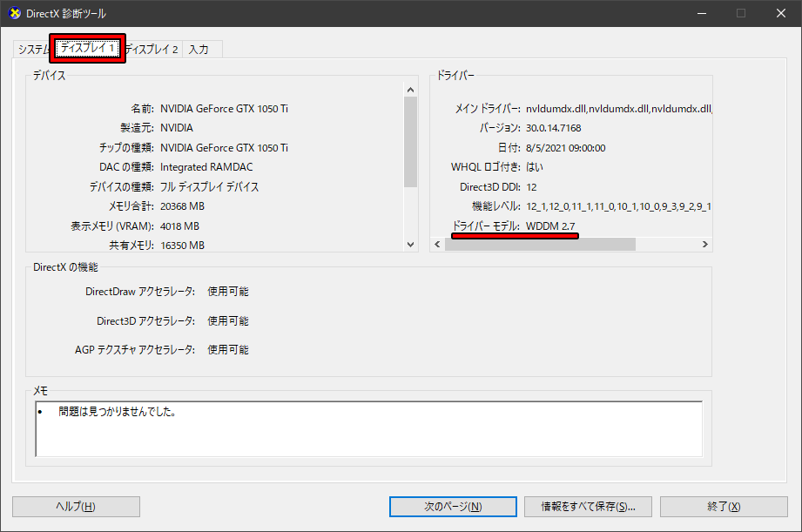Viewport: 802px width, 532px height.
Task: Click the date 8/5/2021 09:00:00
Action: [x=566, y=148]
